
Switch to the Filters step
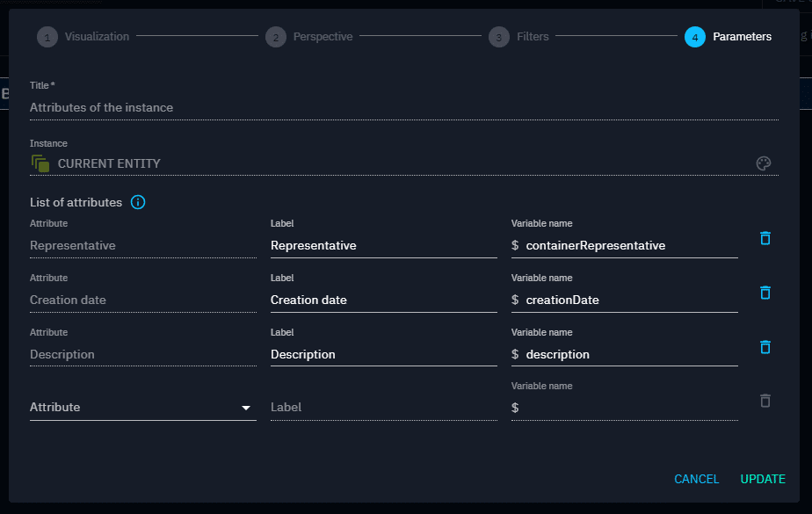(500, 36)
